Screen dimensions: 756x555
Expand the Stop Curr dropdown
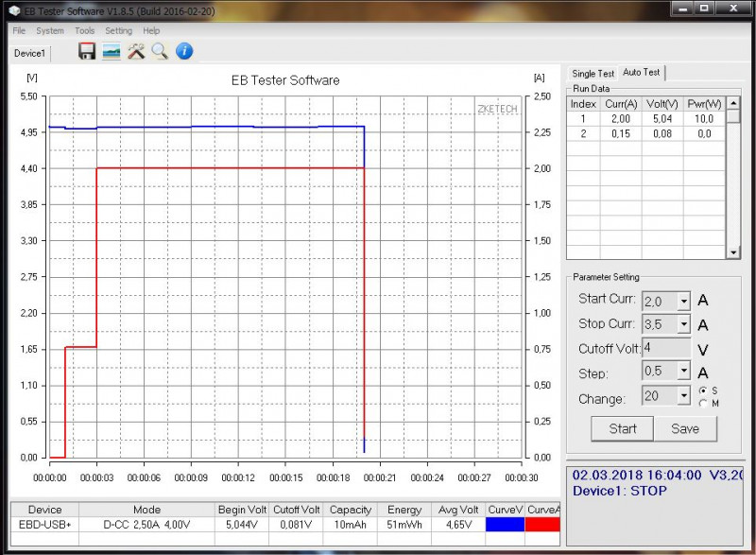point(683,324)
